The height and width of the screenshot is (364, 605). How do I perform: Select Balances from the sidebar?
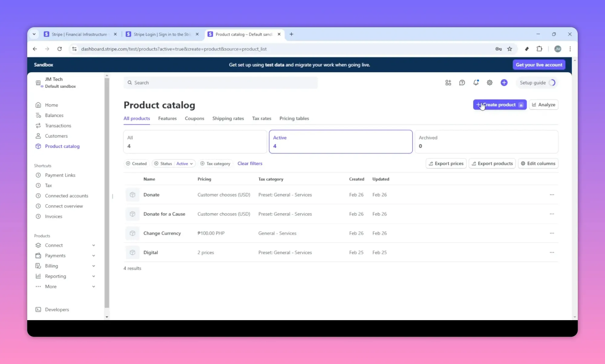(54, 115)
